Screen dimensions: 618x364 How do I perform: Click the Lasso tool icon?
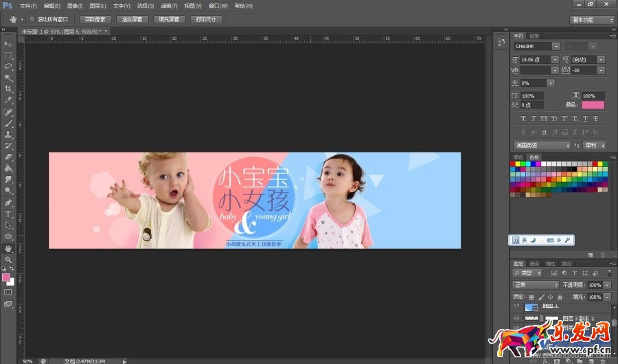(x=8, y=67)
